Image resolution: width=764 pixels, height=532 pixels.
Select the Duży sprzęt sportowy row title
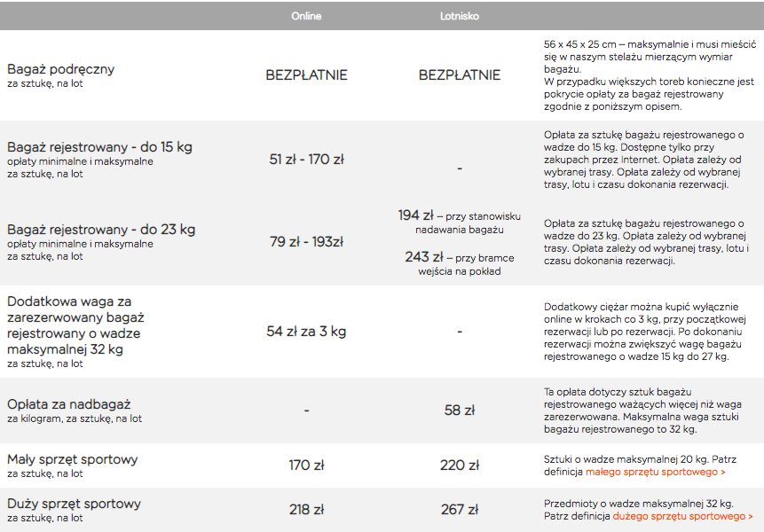pos(74,504)
